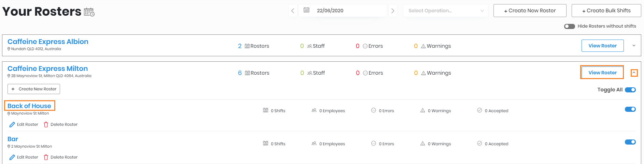Open the Select Operation dropdown
This screenshot has height=164, width=644.
coord(445,11)
